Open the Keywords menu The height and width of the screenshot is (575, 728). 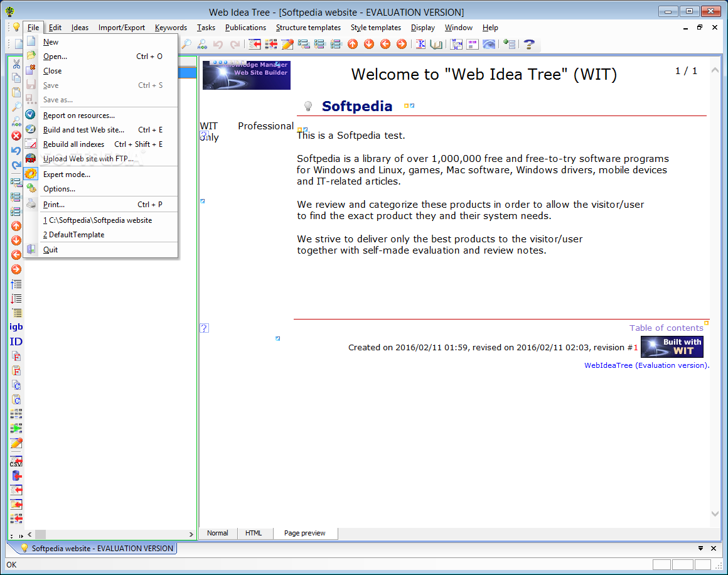(x=171, y=28)
